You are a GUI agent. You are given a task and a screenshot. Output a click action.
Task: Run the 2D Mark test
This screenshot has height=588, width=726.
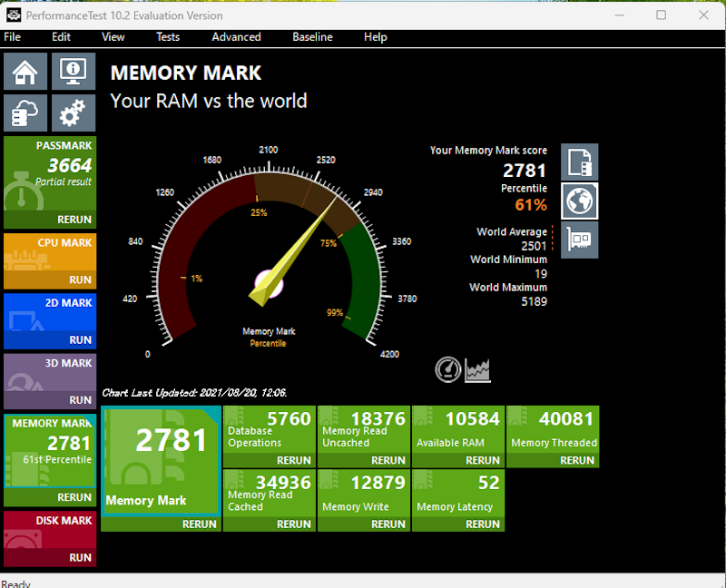(50, 340)
